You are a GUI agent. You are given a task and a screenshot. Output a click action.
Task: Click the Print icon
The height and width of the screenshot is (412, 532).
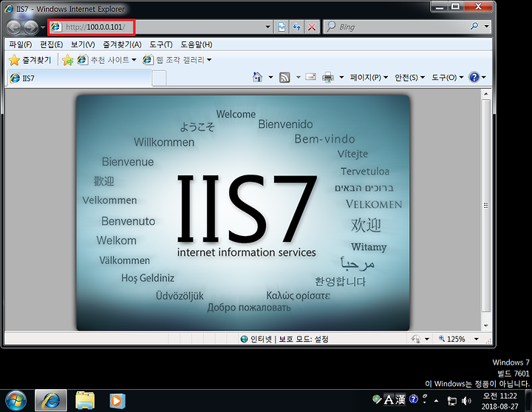pos(328,78)
